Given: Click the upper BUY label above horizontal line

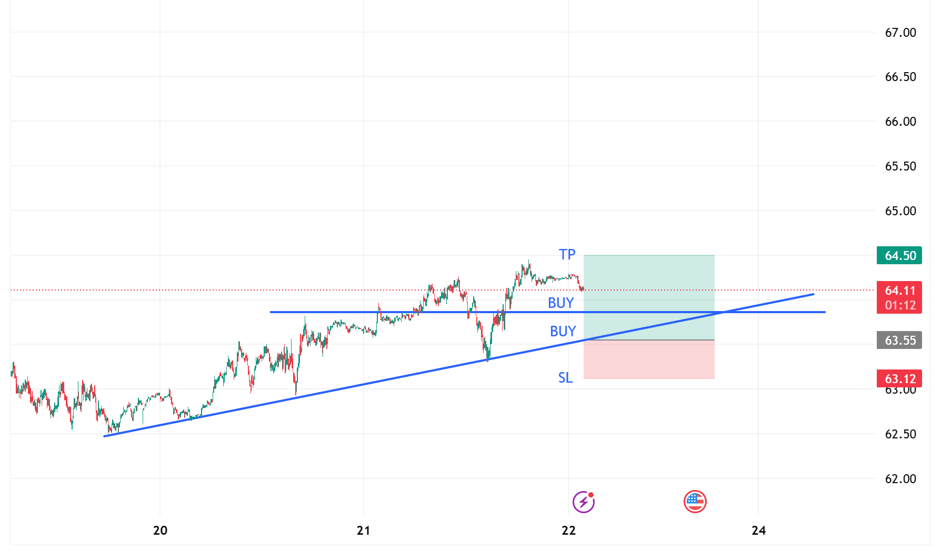Looking at the screenshot, I should click(560, 303).
